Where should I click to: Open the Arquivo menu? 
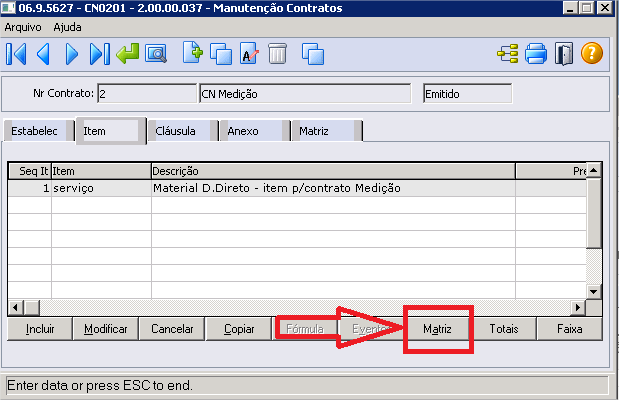(23, 27)
